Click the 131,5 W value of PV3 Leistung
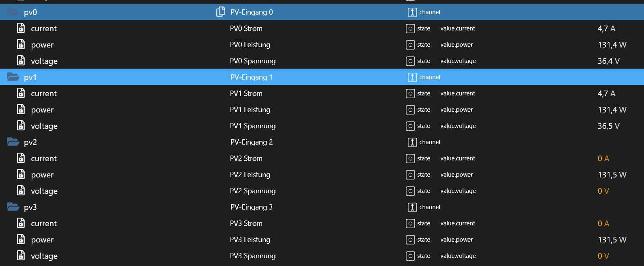The image size is (644, 266). point(612,240)
